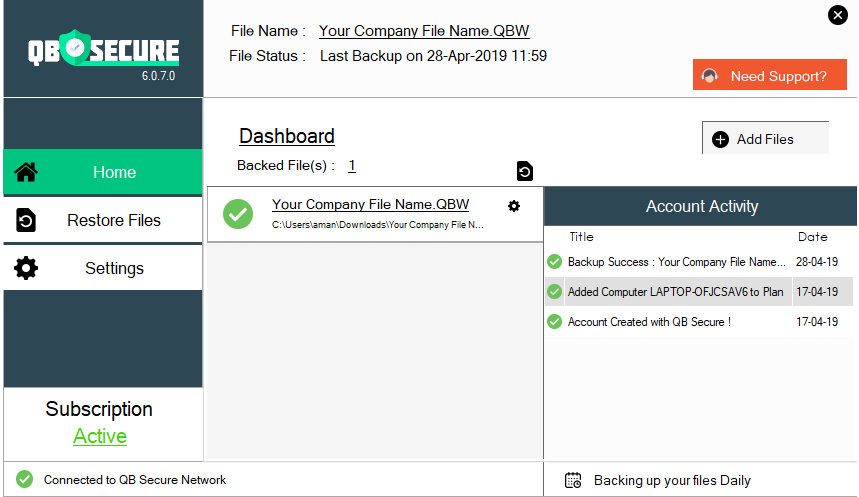
Task: Click the QB Secure shield logo
Action: [75, 48]
